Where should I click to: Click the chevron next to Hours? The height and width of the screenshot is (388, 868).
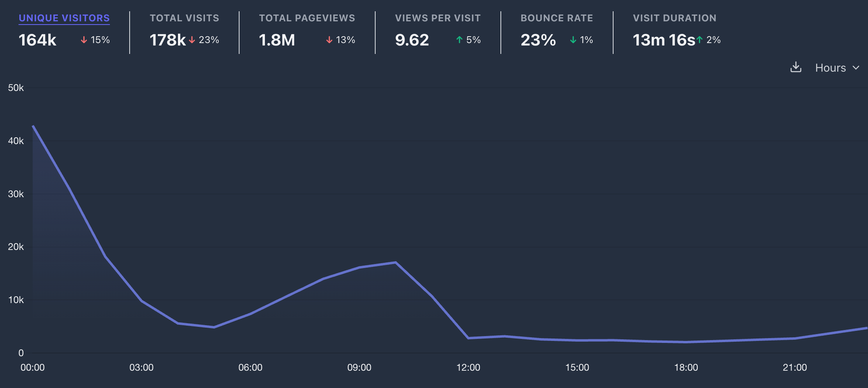pyautogui.click(x=856, y=68)
